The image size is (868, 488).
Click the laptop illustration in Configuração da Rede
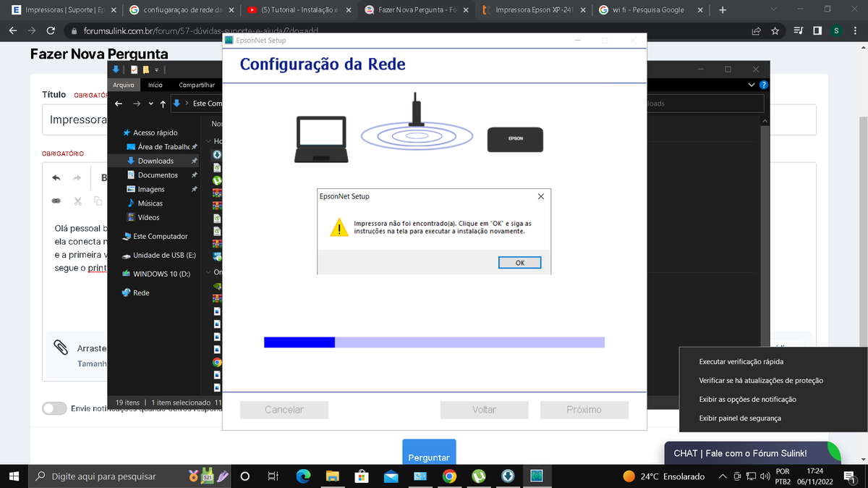click(x=322, y=139)
